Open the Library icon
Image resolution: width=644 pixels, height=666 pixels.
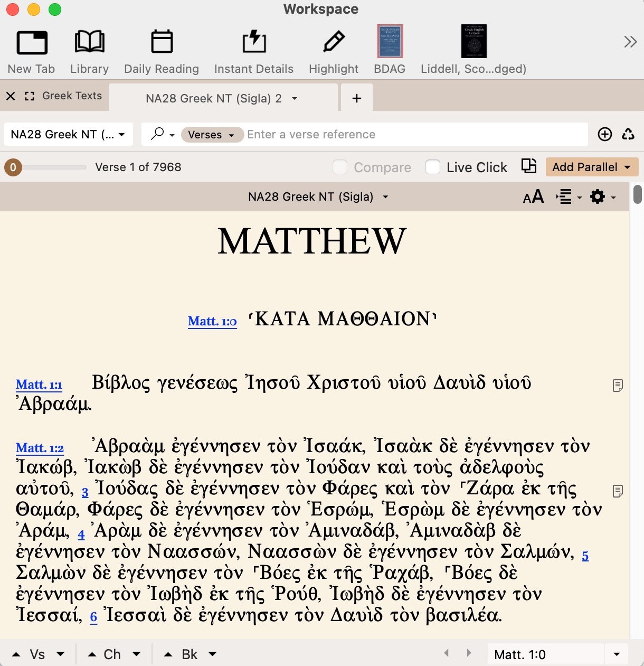pos(89,42)
